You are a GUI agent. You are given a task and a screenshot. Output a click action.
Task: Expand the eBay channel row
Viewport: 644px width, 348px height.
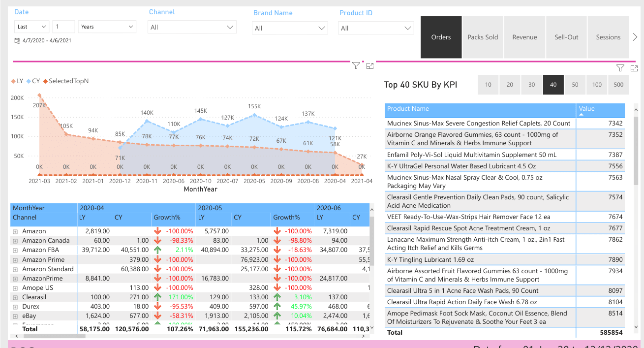click(15, 316)
